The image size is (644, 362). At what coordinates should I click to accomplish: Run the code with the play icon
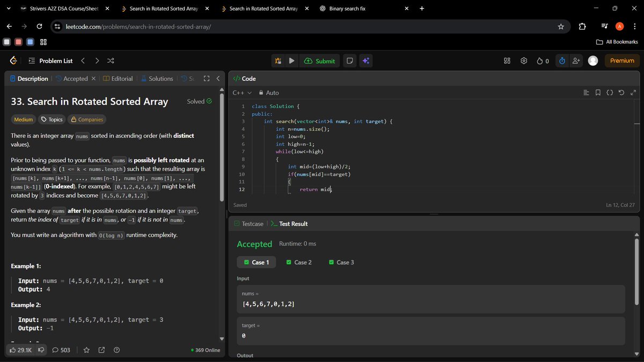tap(291, 61)
